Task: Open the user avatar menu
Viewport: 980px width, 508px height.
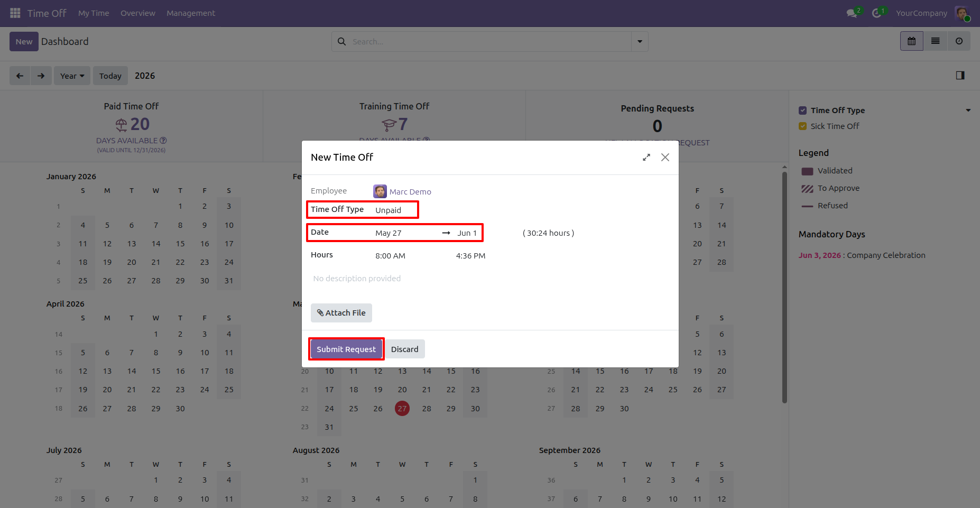Action: 961,13
